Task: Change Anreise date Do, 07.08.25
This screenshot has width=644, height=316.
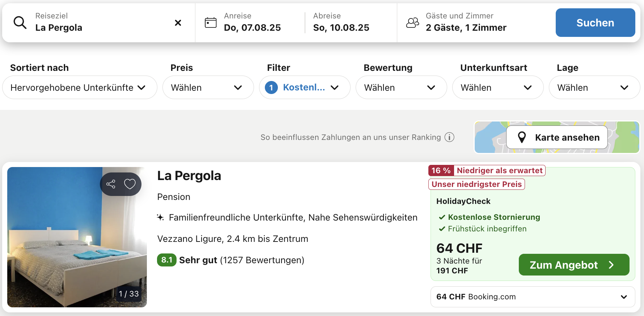Action: [x=252, y=22]
